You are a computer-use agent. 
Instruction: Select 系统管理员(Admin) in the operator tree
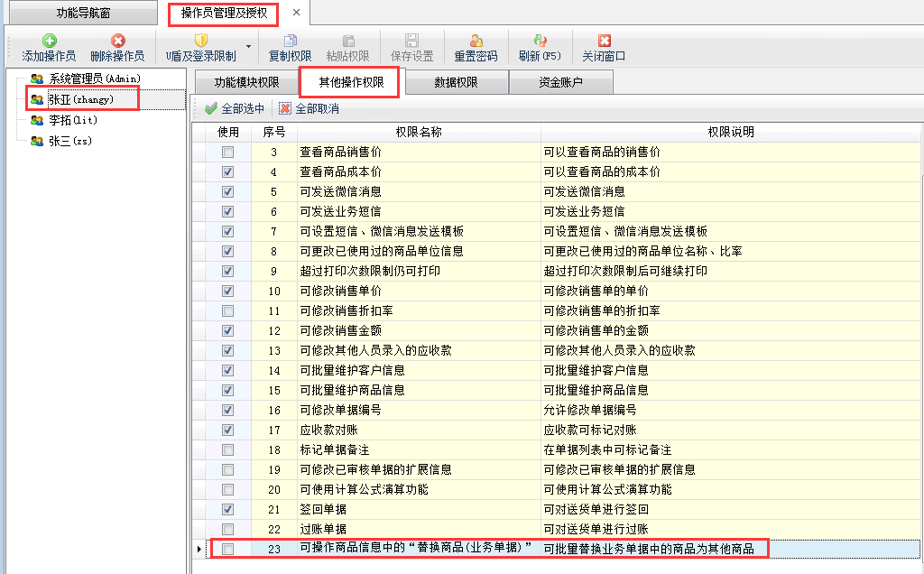pyautogui.click(x=94, y=79)
